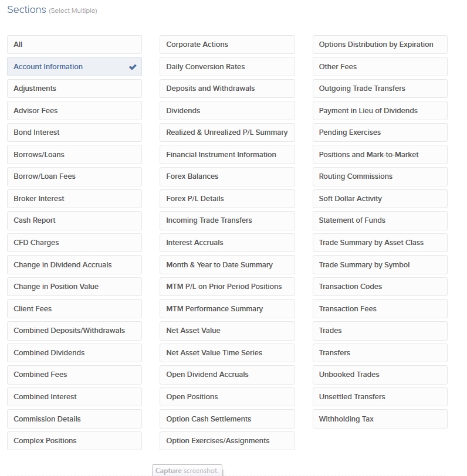Toggle the Trades section on
467x476 pixels.
(x=380, y=331)
